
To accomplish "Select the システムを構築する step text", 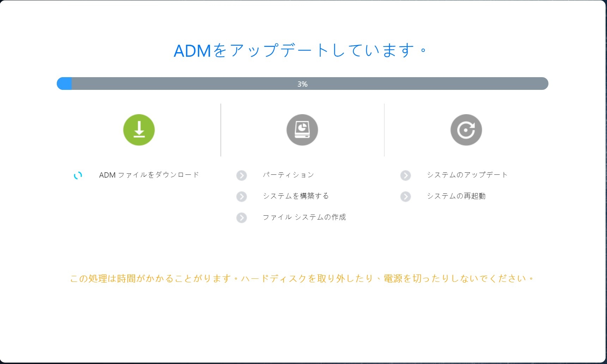I will [296, 196].
